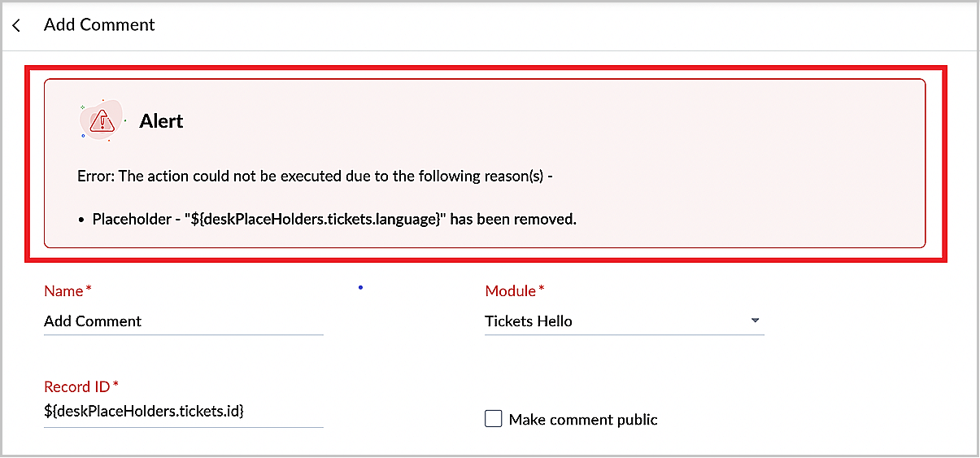
Task: Click the red Name field label
Action: pyautogui.click(x=63, y=290)
